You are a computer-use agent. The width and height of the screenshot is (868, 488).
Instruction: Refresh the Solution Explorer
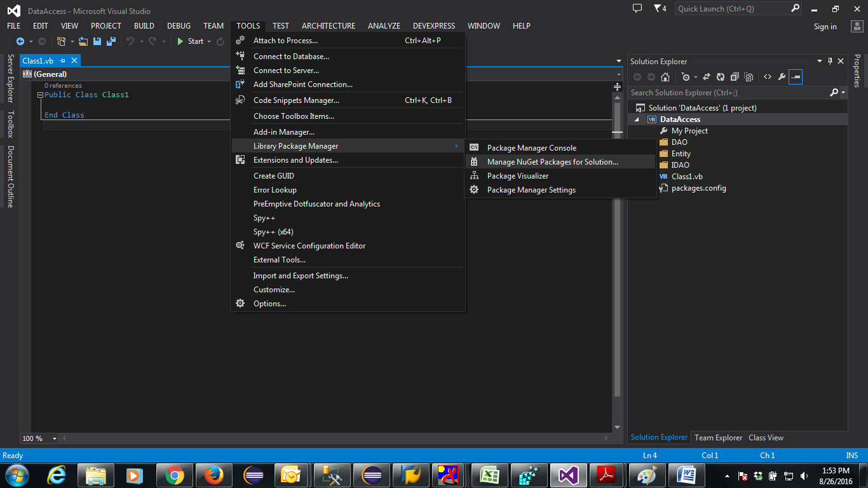pyautogui.click(x=721, y=76)
